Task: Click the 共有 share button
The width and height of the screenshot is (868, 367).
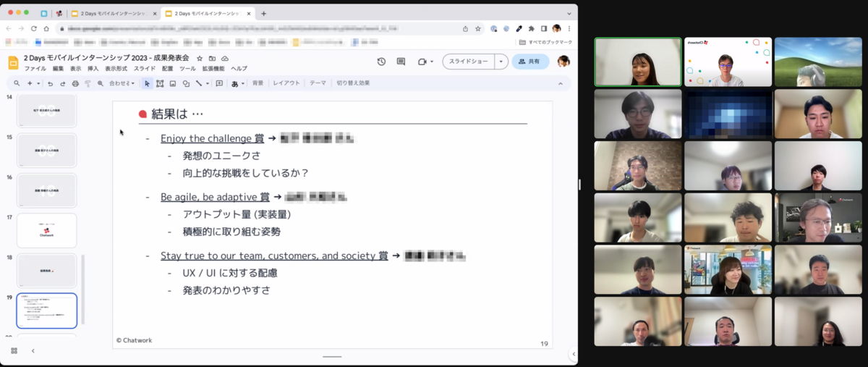Action: [x=529, y=62]
